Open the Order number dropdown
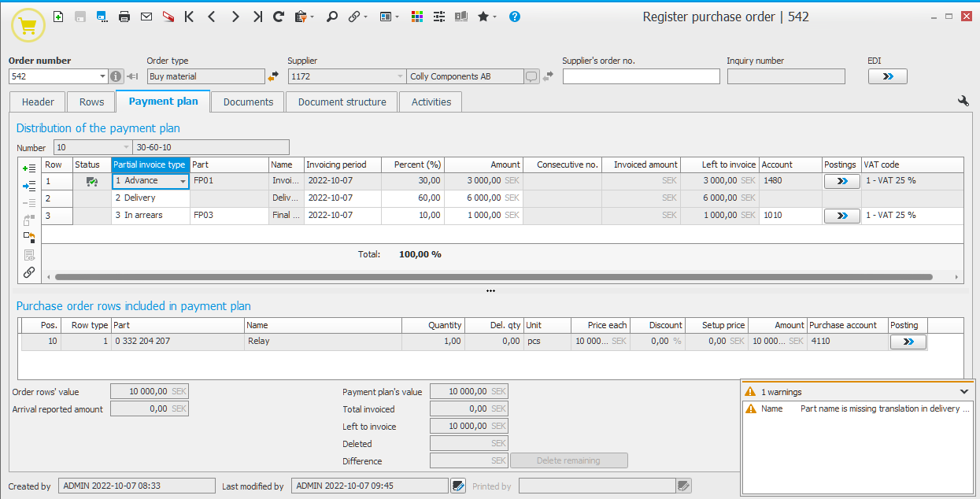The height and width of the screenshot is (499, 980). click(102, 76)
